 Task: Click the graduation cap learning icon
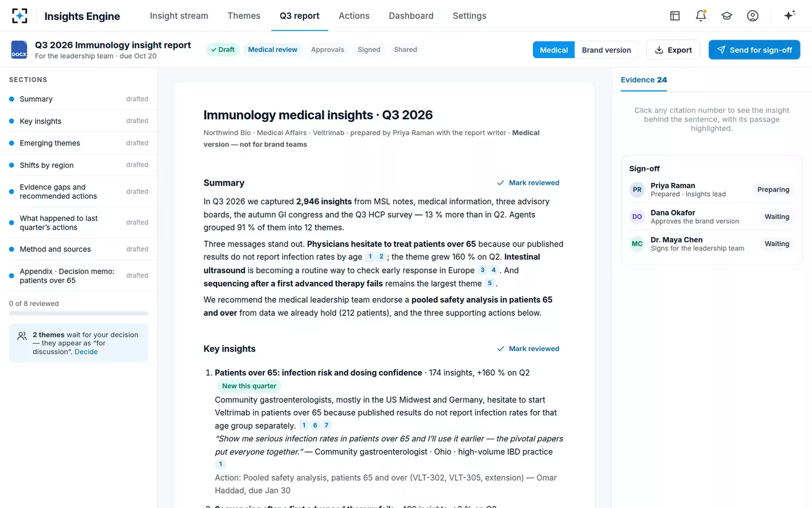coord(727,16)
